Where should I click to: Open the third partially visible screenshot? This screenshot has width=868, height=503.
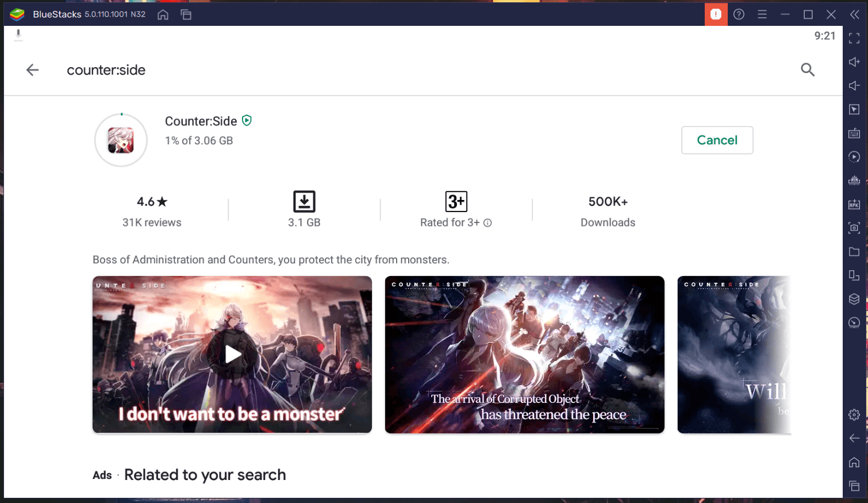coord(734,355)
